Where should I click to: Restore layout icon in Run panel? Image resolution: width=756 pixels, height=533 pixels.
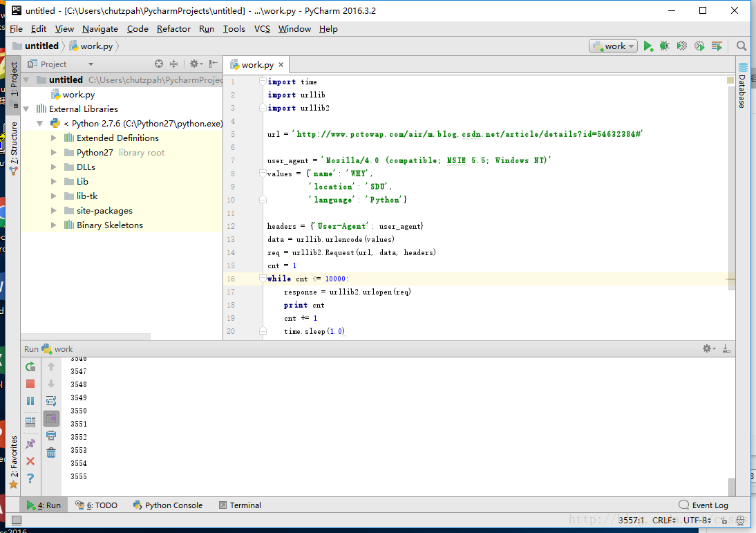coord(30,422)
